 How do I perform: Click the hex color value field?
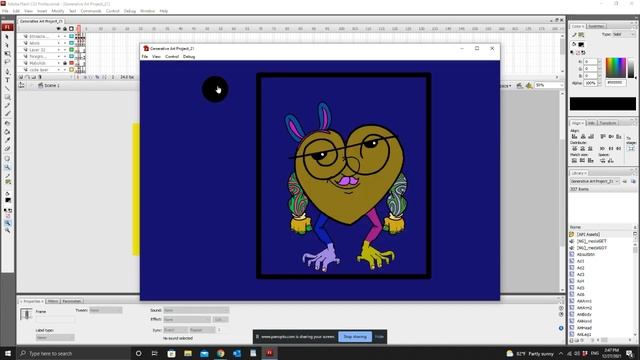pos(616,83)
